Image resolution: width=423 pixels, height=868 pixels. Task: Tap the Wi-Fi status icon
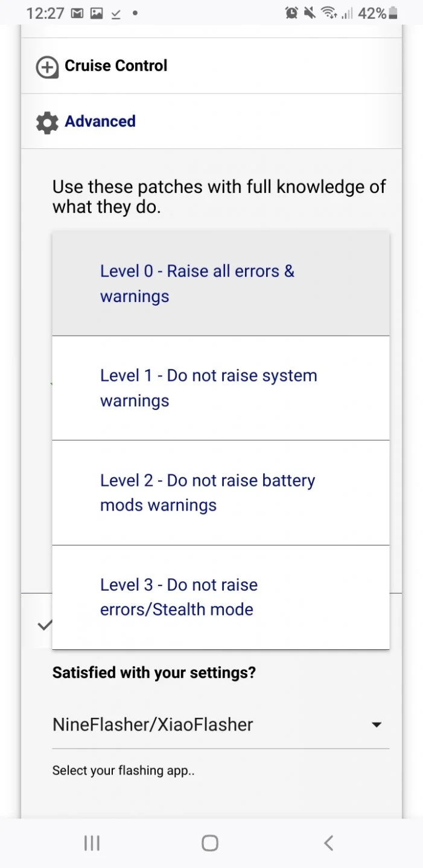328,13
